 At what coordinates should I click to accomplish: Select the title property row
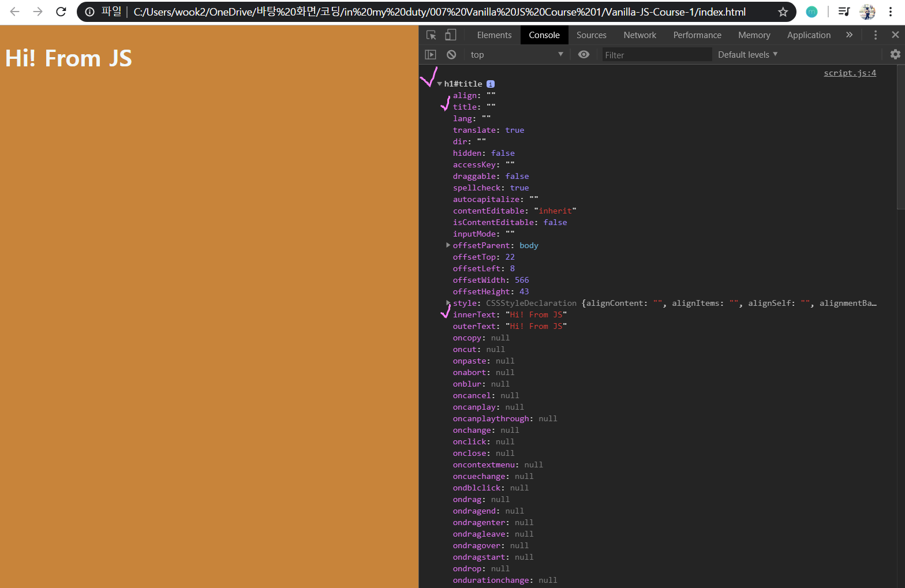click(x=474, y=107)
